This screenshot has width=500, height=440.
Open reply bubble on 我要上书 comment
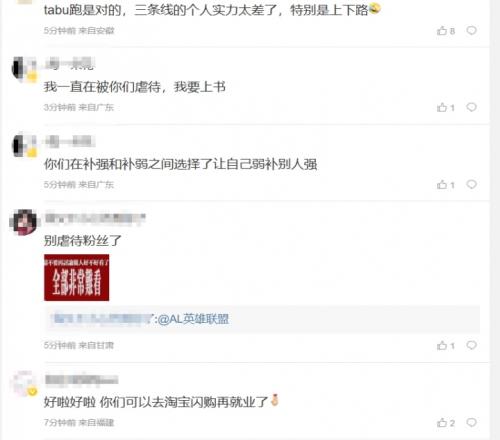click(x=471, y=107)
